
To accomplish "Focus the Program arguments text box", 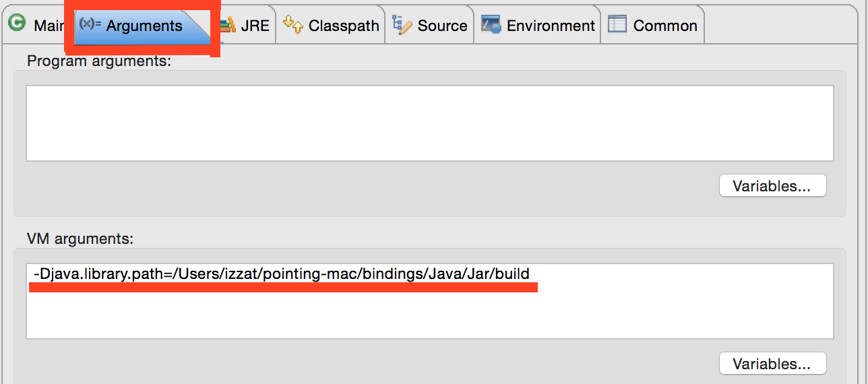I will [430, 123].
